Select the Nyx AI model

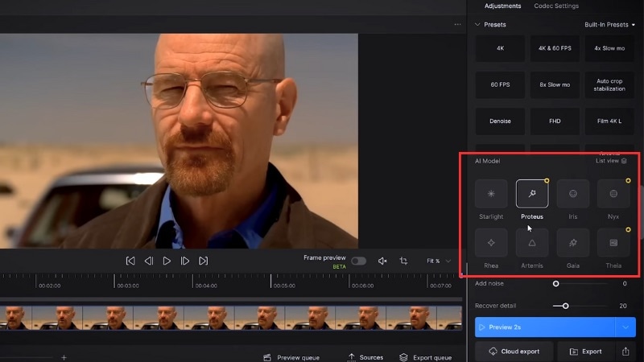point(613,194)
